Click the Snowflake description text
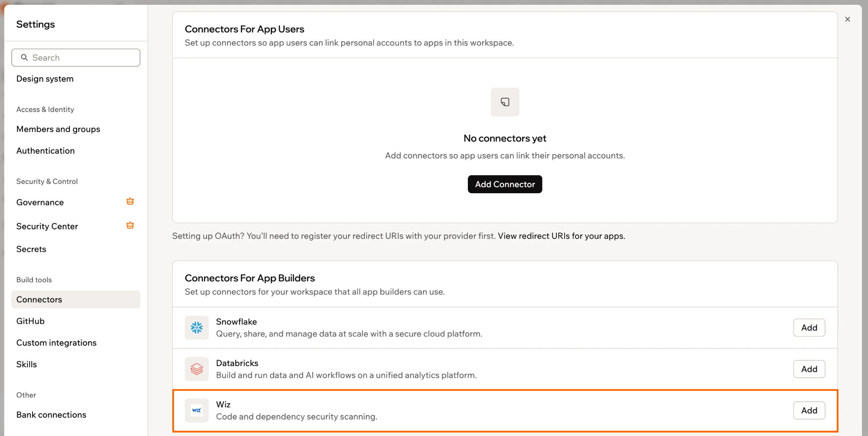 (x=349, y=334)
